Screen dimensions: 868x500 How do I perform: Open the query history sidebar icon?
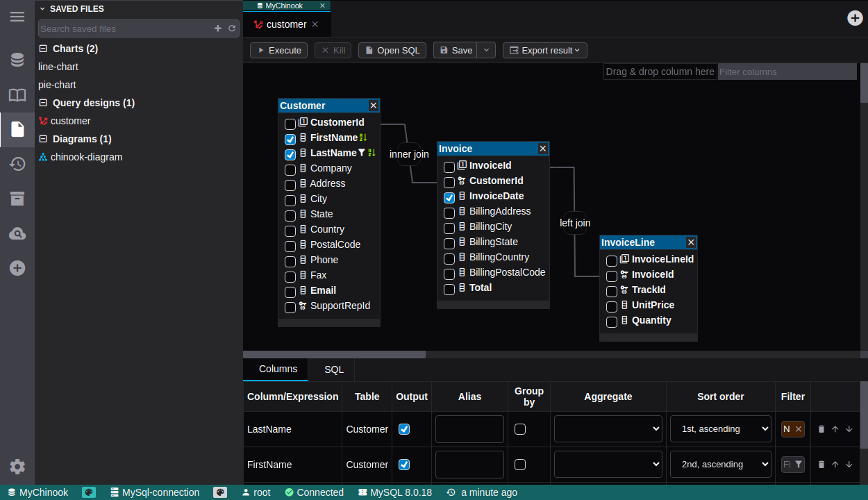pyautogui.click(x=17, y=164)
